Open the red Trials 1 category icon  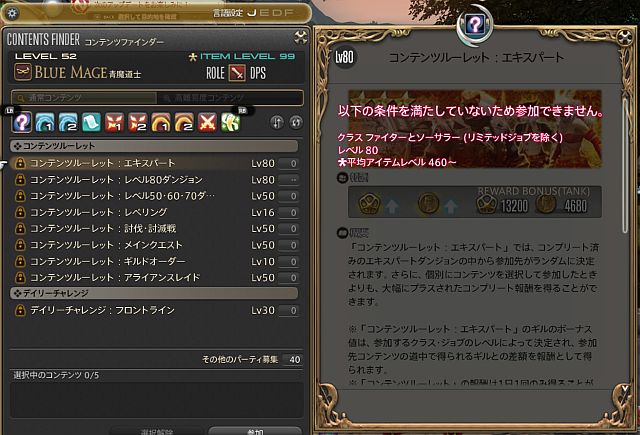tap(115, 122)
